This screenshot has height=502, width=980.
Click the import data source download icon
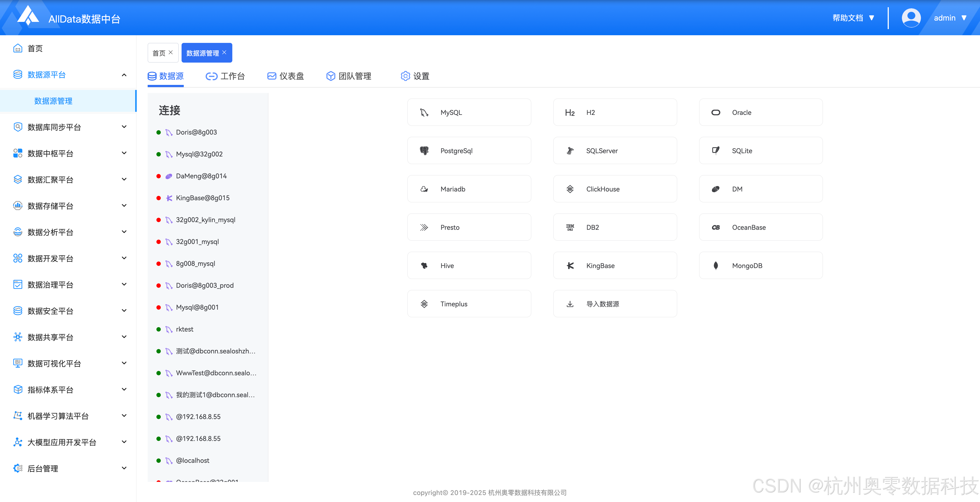click(x=570, y=304)
